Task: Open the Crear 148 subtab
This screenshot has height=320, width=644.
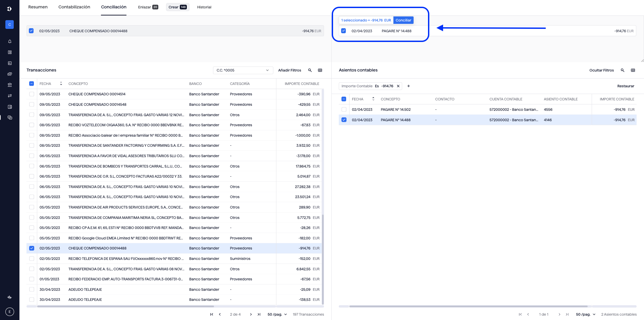Action: (177, 7)
